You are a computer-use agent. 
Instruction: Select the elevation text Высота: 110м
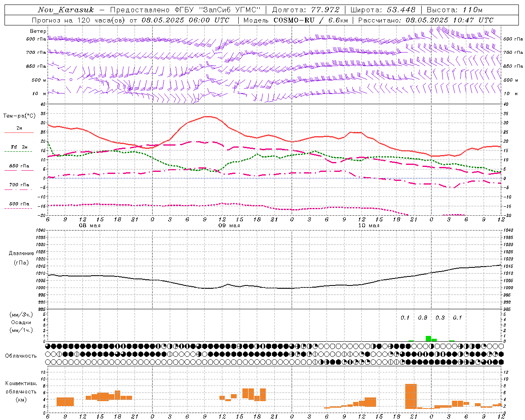454,10
